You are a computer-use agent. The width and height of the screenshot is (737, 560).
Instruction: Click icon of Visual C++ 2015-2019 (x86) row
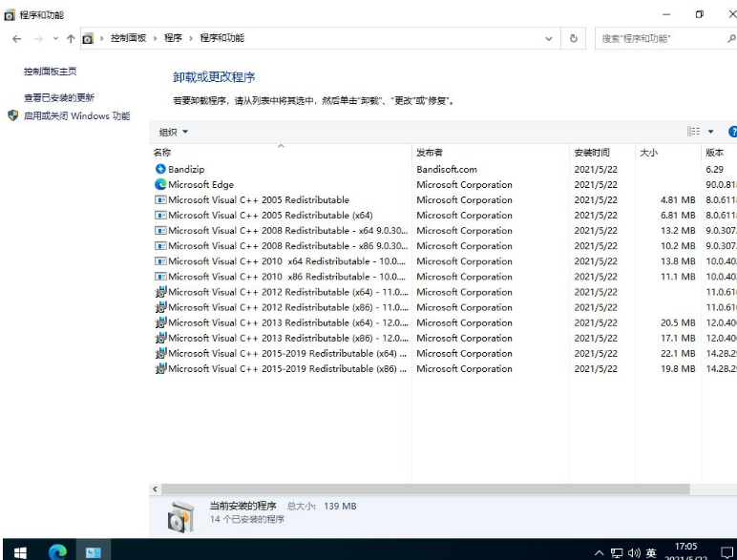point(160,369)
